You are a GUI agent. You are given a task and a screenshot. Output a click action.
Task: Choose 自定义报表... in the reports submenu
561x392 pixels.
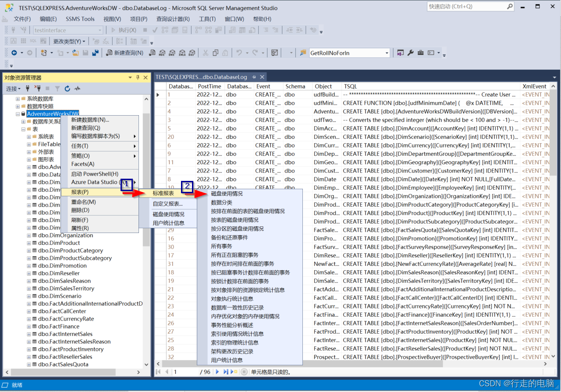pyautogui.click(x=168, y=204)
